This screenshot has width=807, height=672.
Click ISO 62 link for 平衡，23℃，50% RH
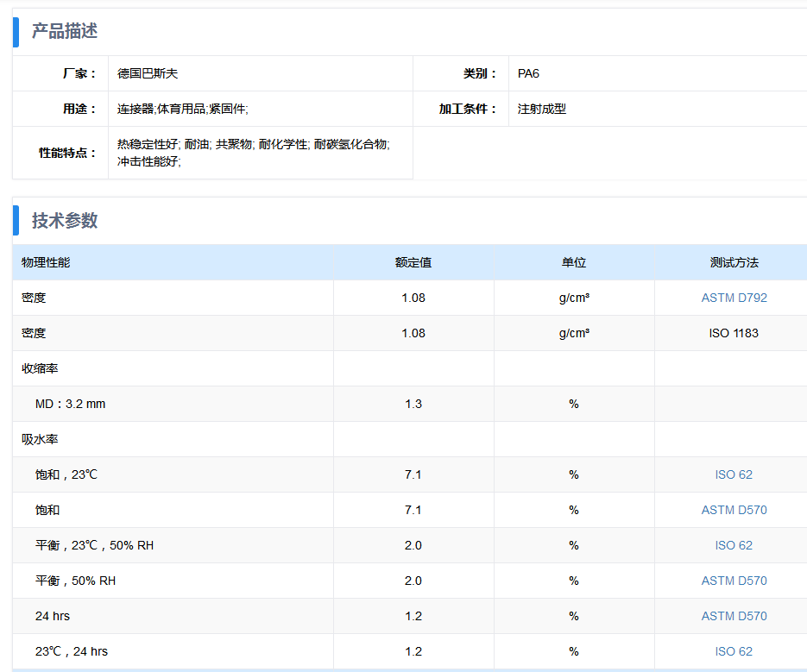point(734,545)
